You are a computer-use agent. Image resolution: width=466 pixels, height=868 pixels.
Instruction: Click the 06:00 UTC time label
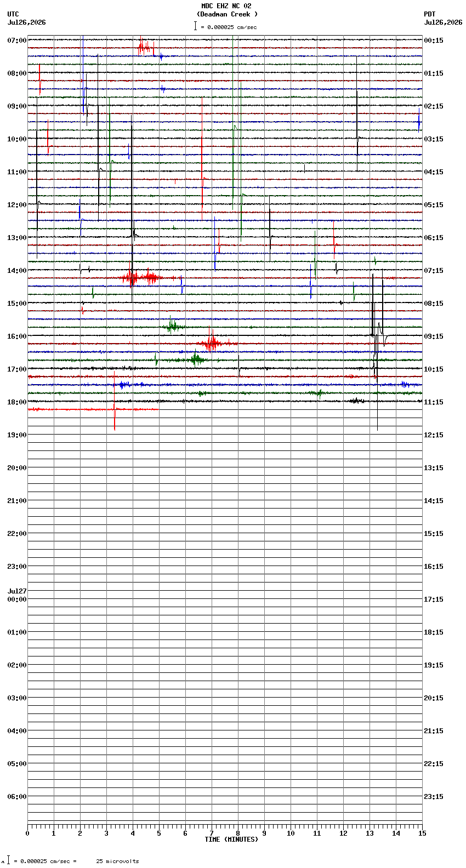[17, 797]
